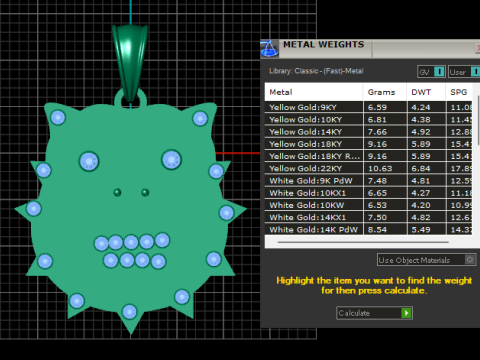This screenshot has width=480, height=360.
Task: Select the White Gold:9K PdW row
Action: click(368, 181)
